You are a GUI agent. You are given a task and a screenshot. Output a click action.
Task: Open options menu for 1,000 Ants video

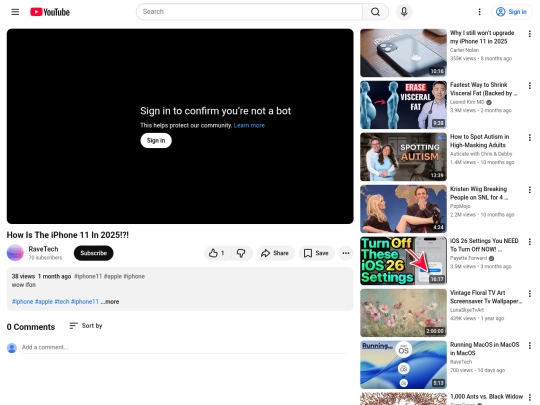point(530,398)
